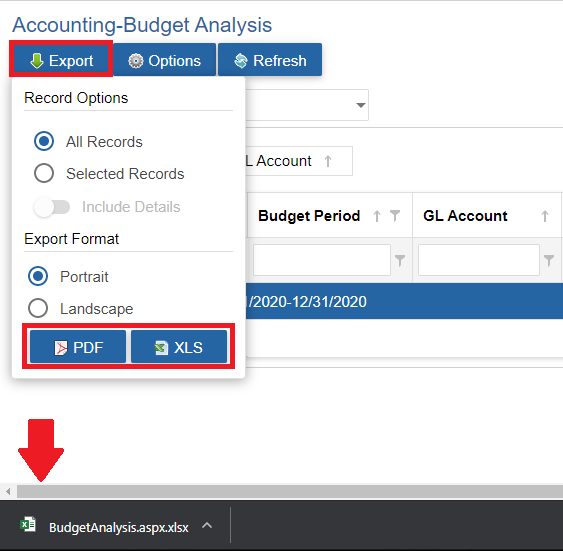563x551 pixels.
Task: Open Budget Period header filter funnel icon
Action: [395, 216]
